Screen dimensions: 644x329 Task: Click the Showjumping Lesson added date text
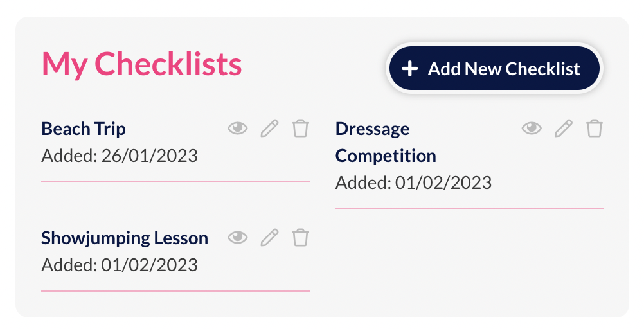tap(120, 265)
